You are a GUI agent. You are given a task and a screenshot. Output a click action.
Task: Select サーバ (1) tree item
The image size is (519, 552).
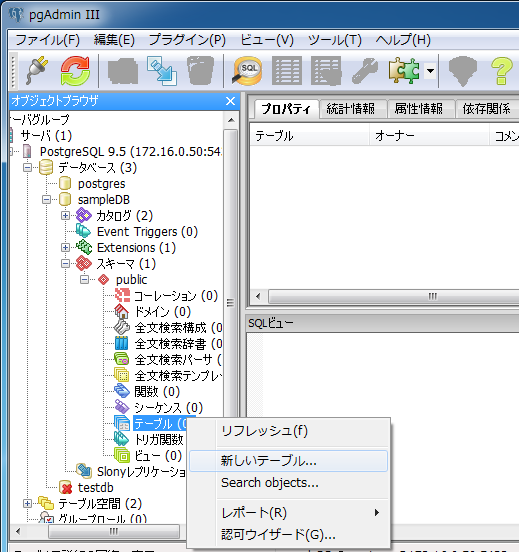[x=46, y=136]
